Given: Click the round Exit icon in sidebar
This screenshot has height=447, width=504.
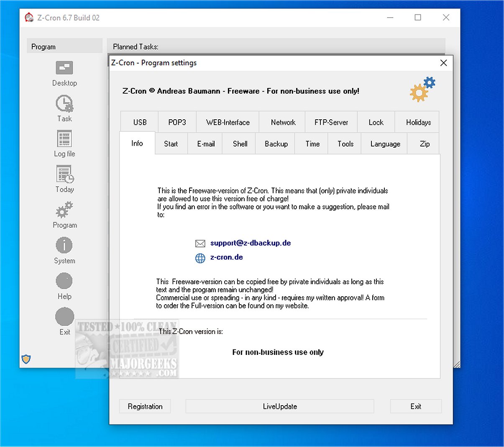Looking at the screenshot, I should [64, 317].
